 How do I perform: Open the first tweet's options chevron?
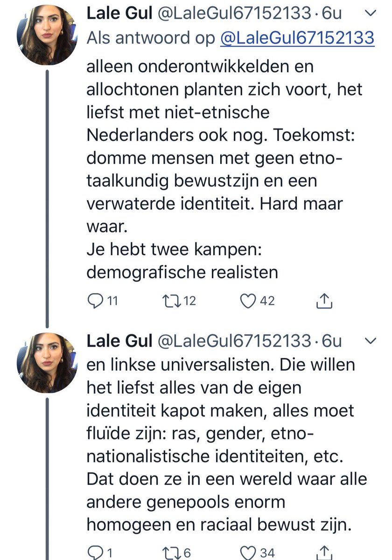point(370,14)
